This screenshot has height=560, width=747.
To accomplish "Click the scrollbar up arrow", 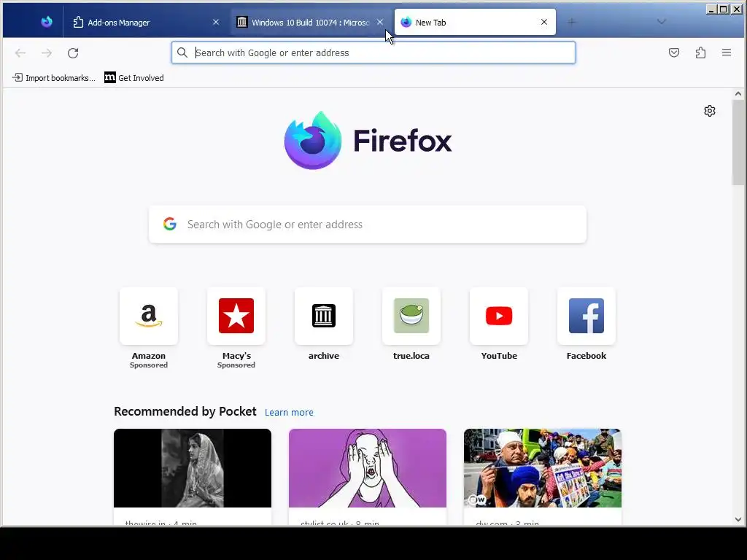I will tap(738, 94).
